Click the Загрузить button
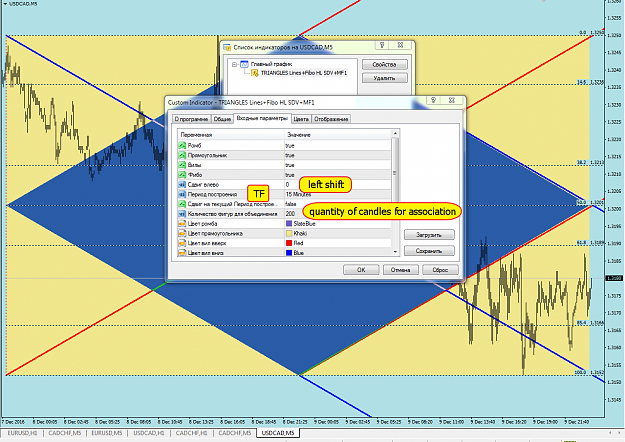The height and width of the screenshot is (442, 625). tap(429, 235)
